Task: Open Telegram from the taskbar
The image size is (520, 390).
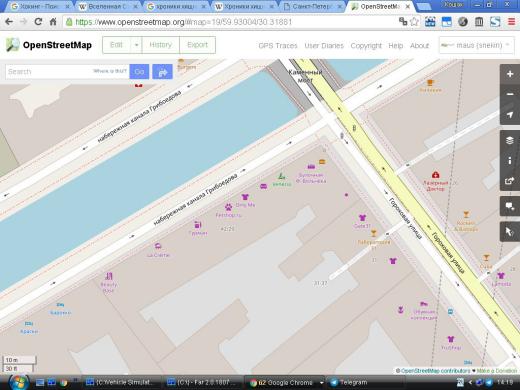Action: point(349,382)
